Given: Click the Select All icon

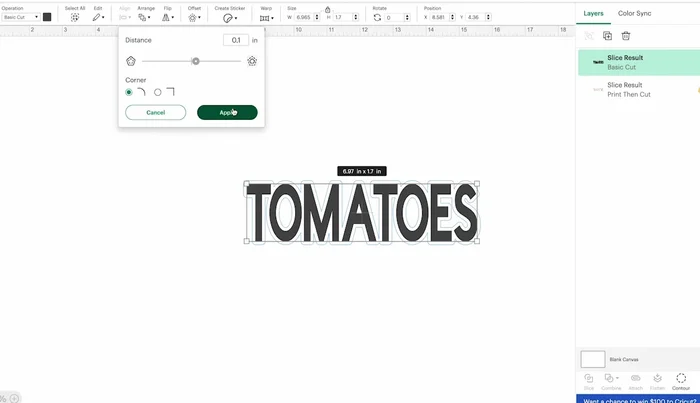Looking at the screenshot, I should 75,17.
